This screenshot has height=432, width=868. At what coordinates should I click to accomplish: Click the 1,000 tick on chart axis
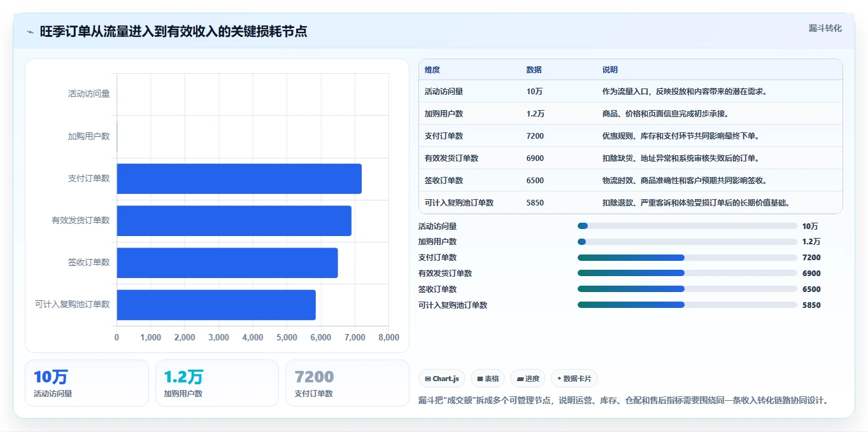click(x=150, y=337)
